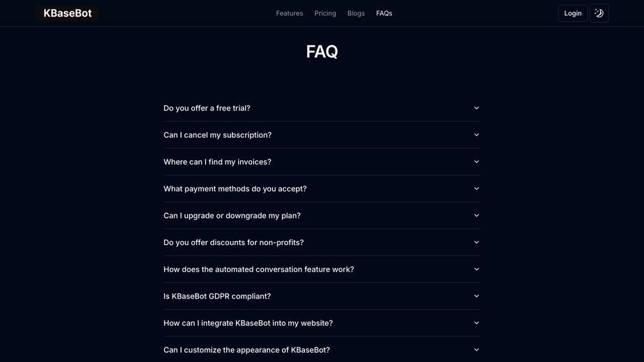
Task: Expand 'Where can I find my invoices?' row
Action: coord(322,162)
